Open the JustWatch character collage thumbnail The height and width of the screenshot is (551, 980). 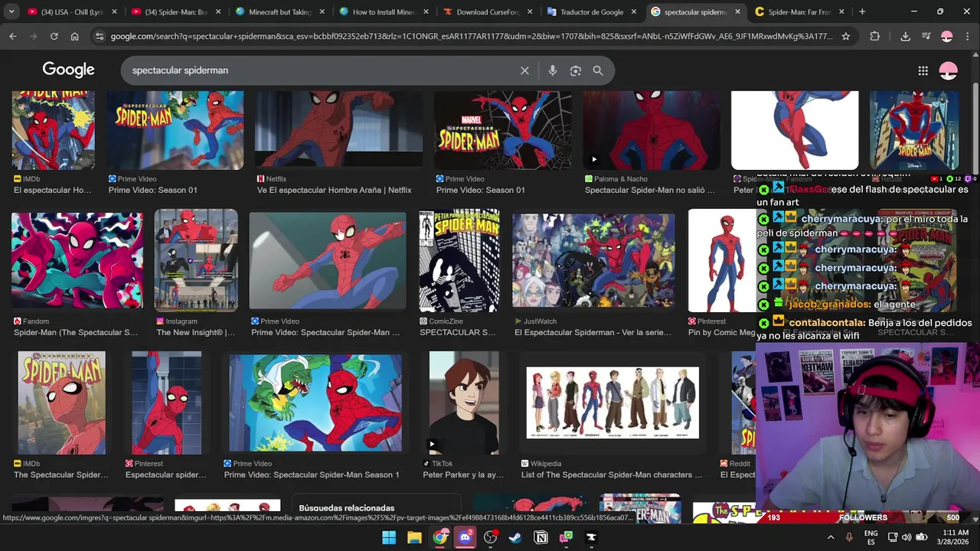tap(593, 260)
